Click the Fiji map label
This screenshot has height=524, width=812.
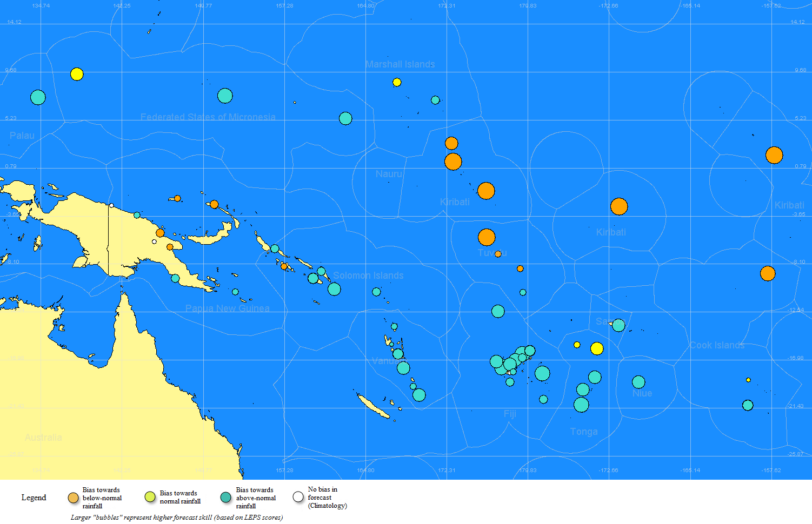510,414
